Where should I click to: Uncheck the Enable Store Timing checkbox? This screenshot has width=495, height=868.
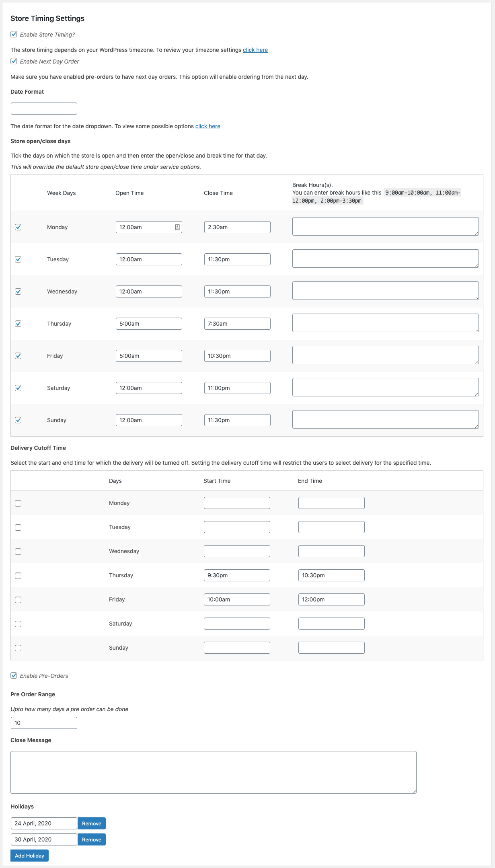click(x=14, y=35)
